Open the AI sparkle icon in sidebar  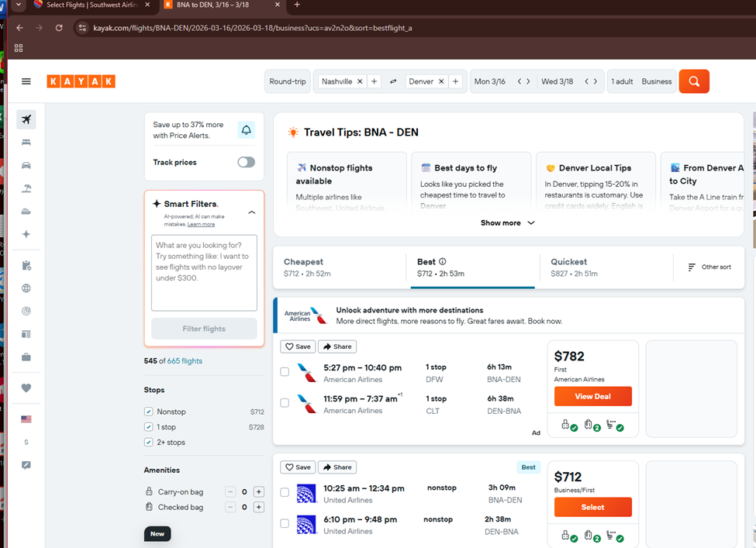tap(26, 234)
